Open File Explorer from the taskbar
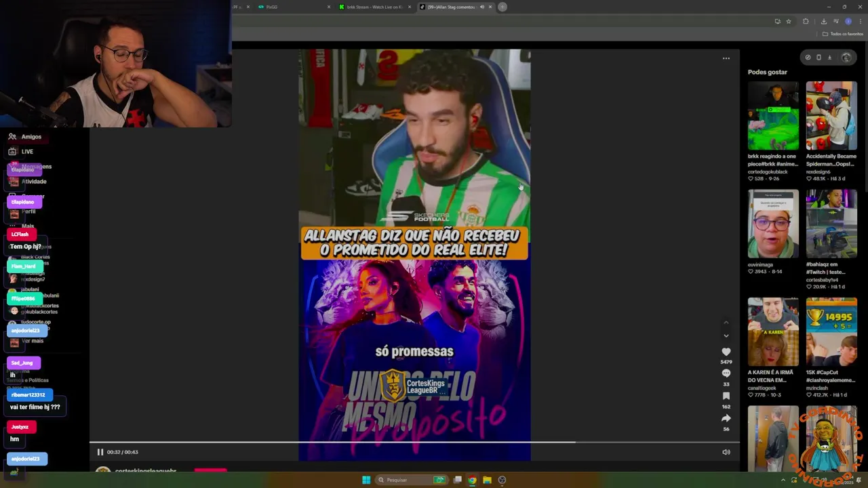This screenshot has width=868, height=488. (487, 480)
